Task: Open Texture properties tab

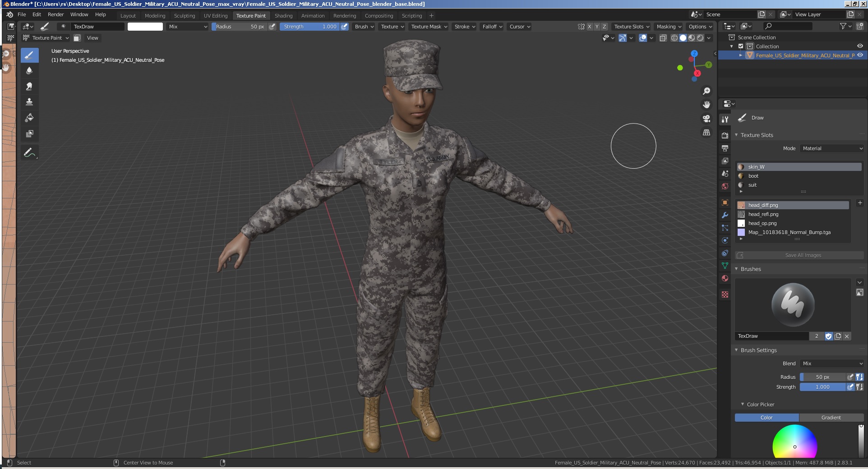Action: 725,294
